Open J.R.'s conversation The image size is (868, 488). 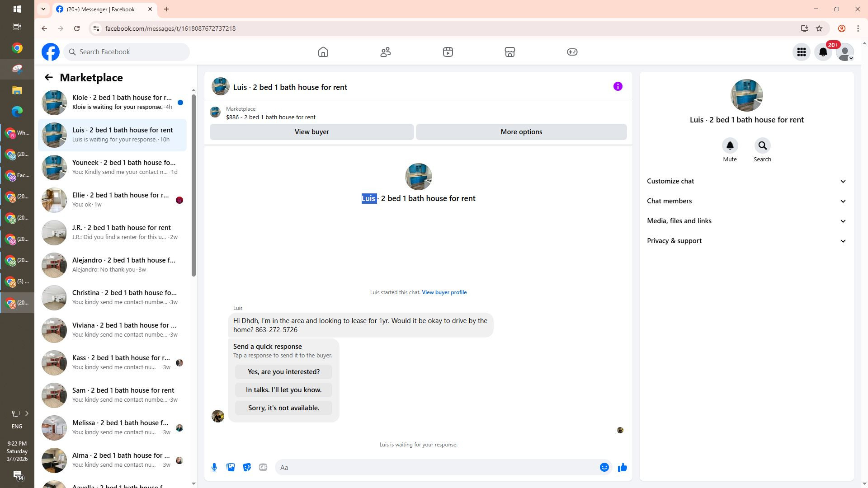point(112,233)
